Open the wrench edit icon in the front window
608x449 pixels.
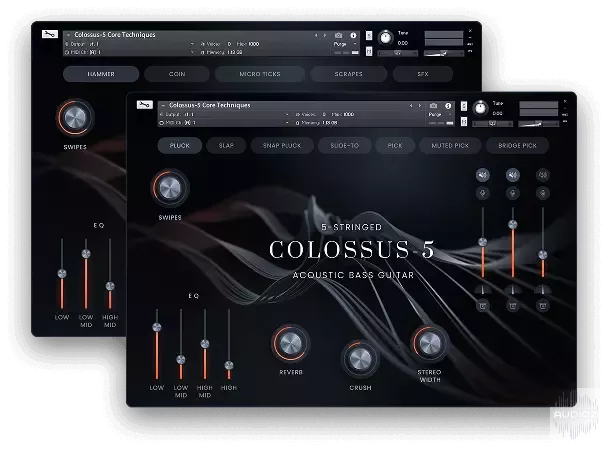coord(145,105)
